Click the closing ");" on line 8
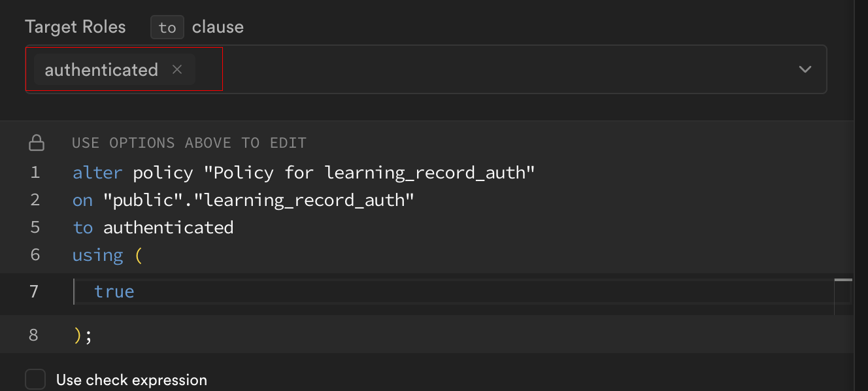Image resolution: width=868 pixels, height=391 pixels. (83, 335)
